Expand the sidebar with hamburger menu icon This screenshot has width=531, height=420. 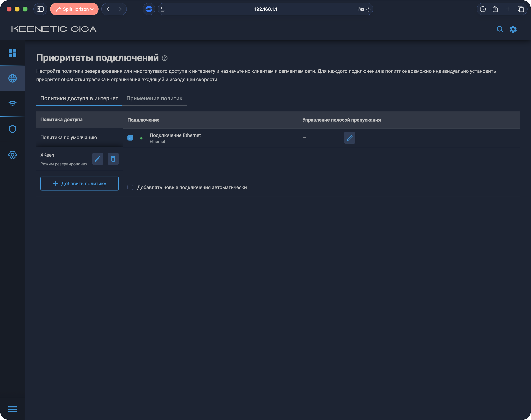click(12, 409)
